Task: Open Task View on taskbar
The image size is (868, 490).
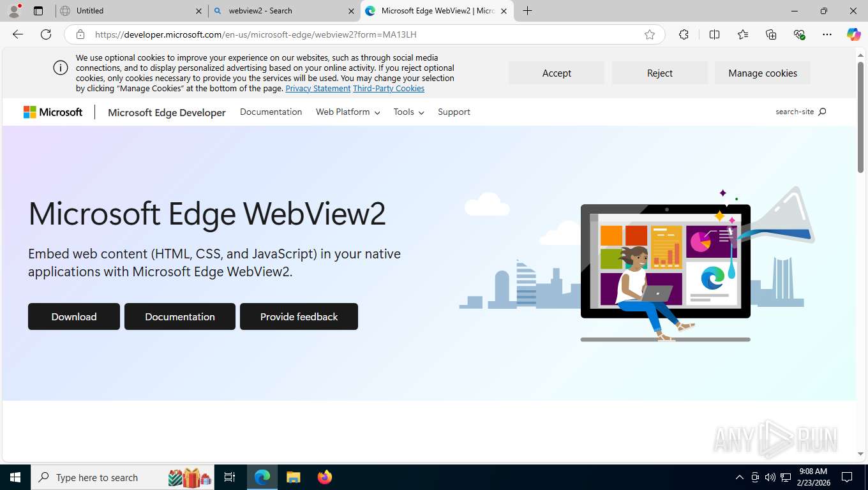Action: (230, 477)
